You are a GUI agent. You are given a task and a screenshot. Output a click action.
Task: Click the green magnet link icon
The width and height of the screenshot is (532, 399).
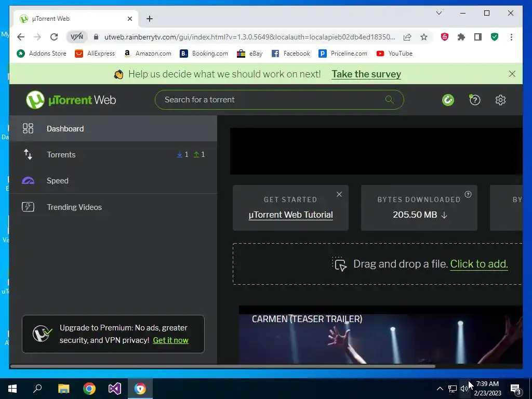[x=448, y=100]
